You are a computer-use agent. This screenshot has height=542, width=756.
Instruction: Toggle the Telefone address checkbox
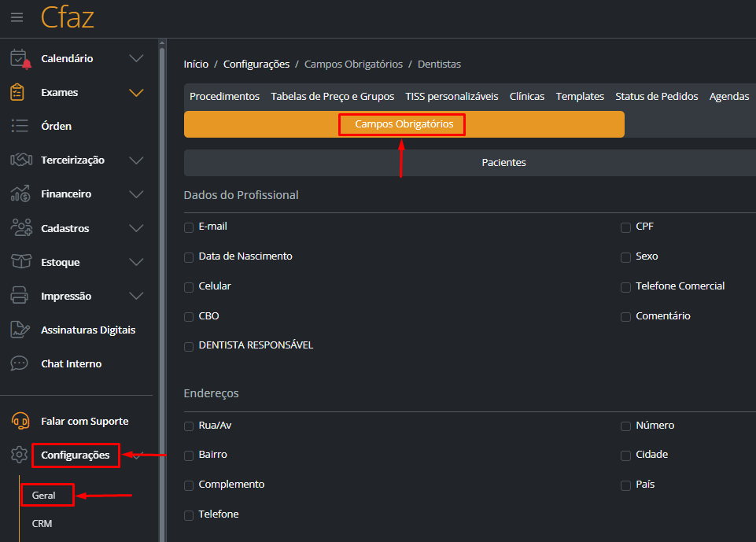(189, 515)
